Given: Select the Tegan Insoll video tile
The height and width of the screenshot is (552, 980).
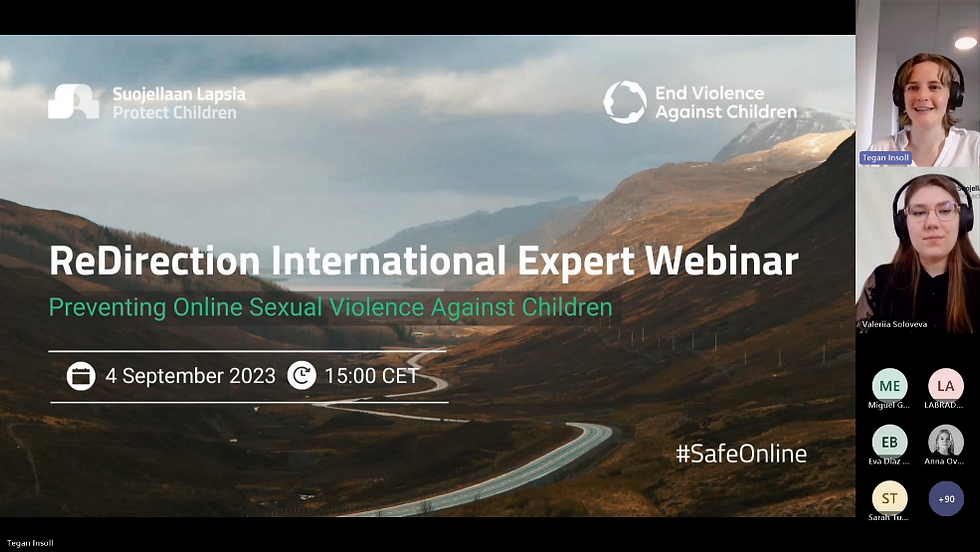Looking at the screenshot, I should tap(918, 84).
